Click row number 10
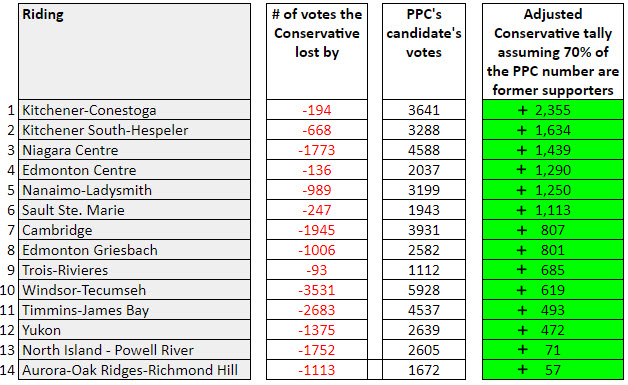The image size is (628, 385). pyautogui.click(x=8, y=290)
